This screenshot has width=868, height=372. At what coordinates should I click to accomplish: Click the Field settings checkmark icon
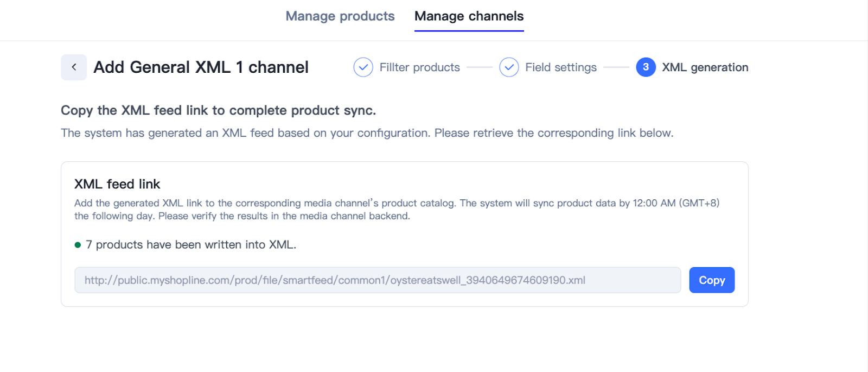click(509, 67)
